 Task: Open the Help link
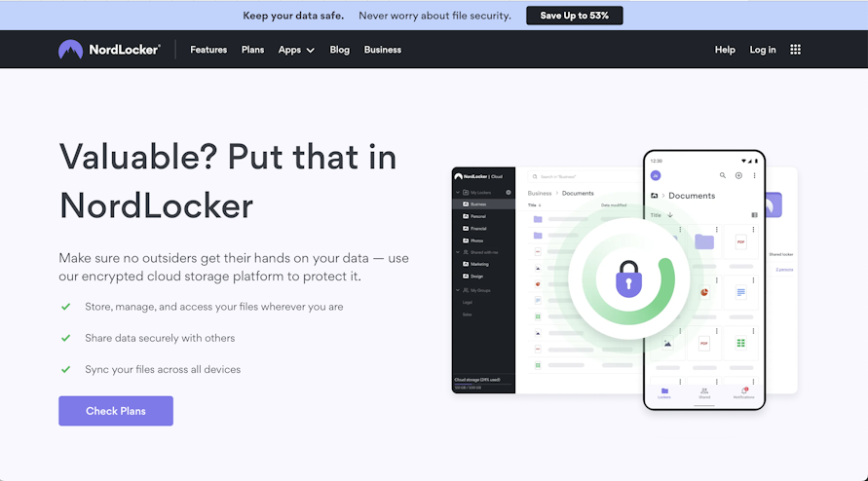[x=725, y=50]
